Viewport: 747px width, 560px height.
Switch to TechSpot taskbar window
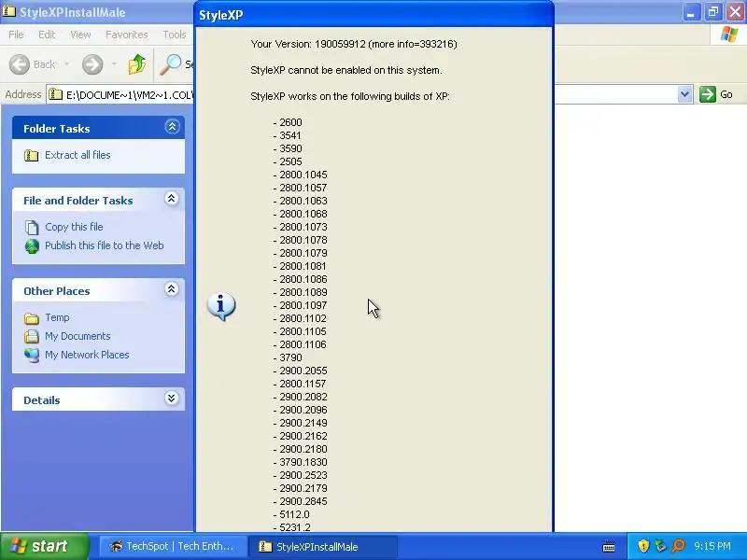pyautogui.click(x=174, y=546)
